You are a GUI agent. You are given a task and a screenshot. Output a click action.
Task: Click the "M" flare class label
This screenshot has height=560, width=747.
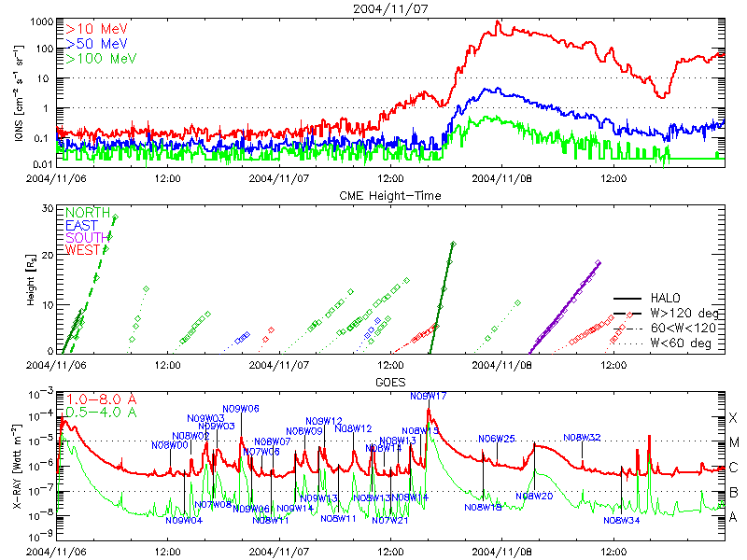734,442
